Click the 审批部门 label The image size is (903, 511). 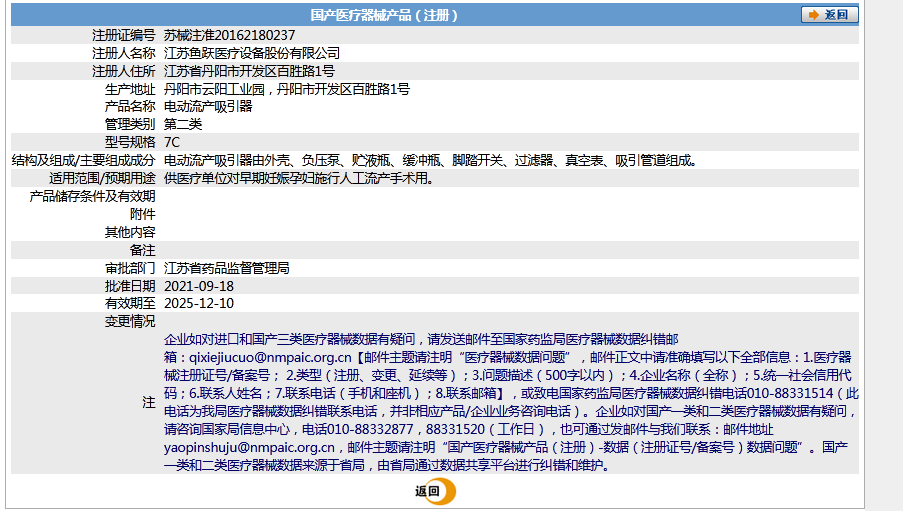[x=130, y=268]
